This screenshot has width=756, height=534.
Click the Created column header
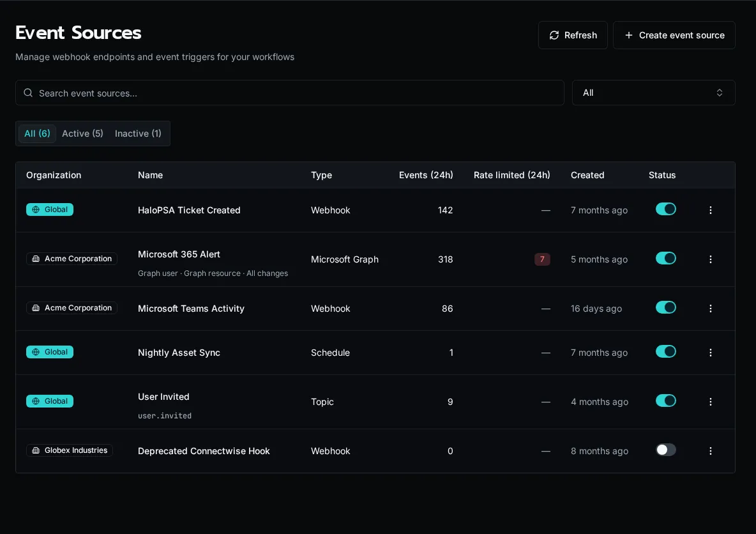click(x=587, y=175)
